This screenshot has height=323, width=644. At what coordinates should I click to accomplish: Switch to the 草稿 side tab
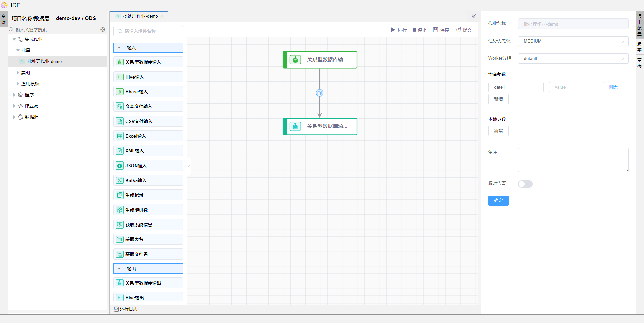point(639,63)
